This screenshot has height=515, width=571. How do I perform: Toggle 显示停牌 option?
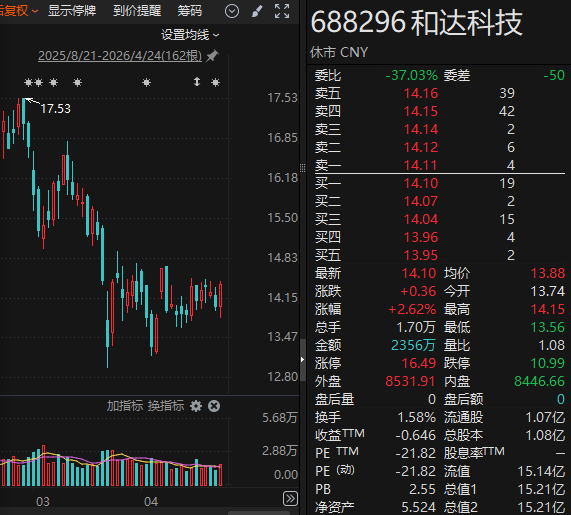coord(72,11)
